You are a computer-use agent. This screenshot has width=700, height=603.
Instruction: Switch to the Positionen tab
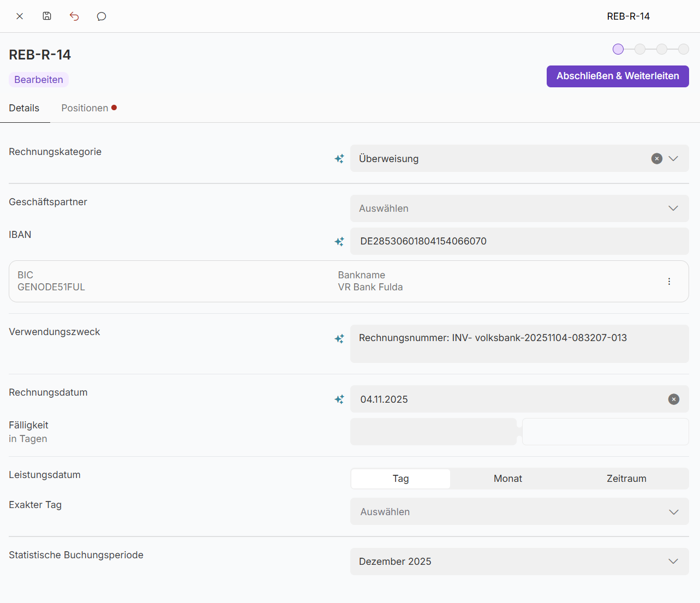point(85,108)
